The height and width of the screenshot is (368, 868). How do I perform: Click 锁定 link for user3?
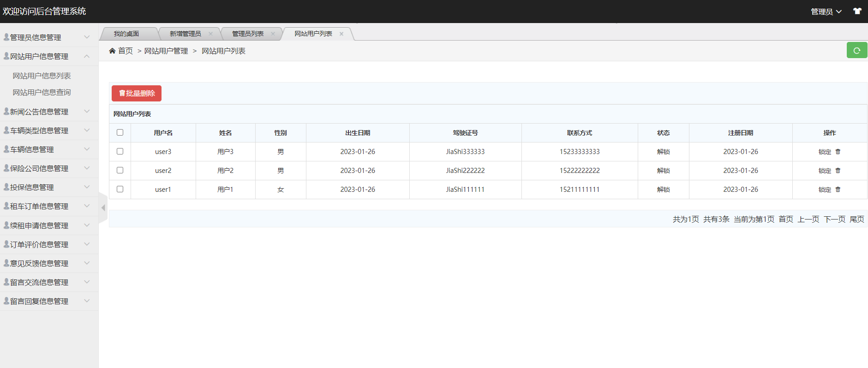pos(825,152)
